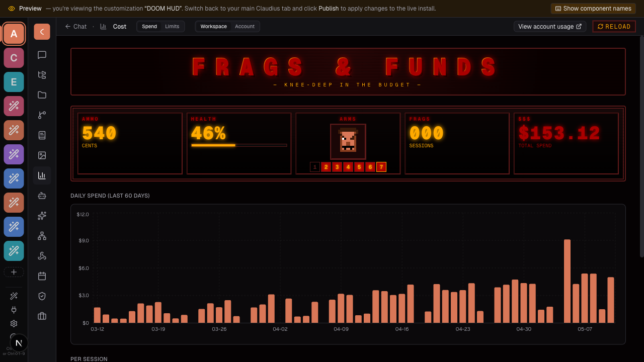Switch to workspace avatar E
Viewport: 644px width, 362px height.
coord(14,82)
